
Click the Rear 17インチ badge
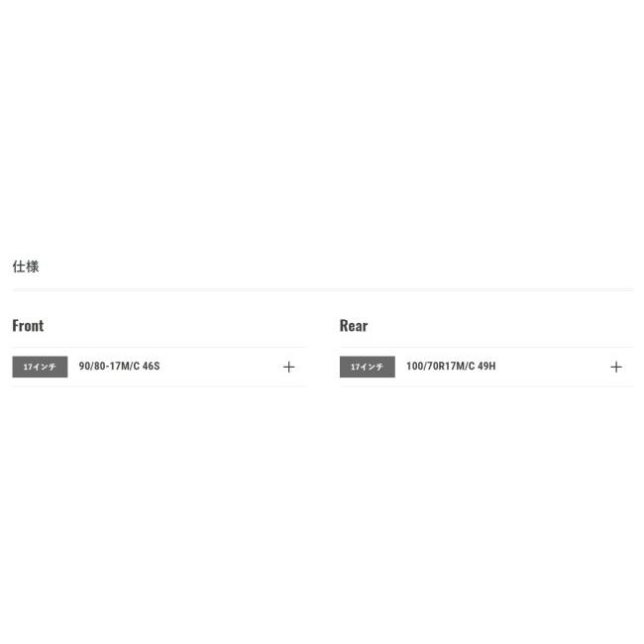[x=367, y=367]
